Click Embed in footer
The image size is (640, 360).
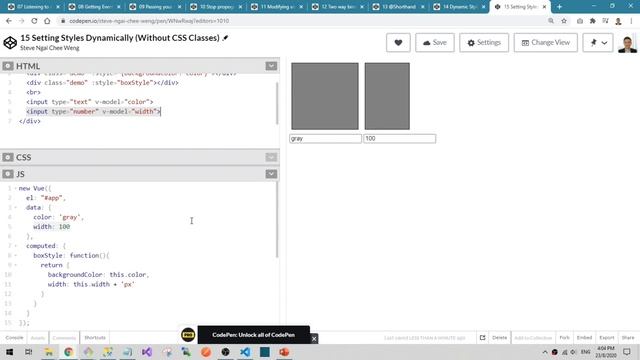click(584, 338)
